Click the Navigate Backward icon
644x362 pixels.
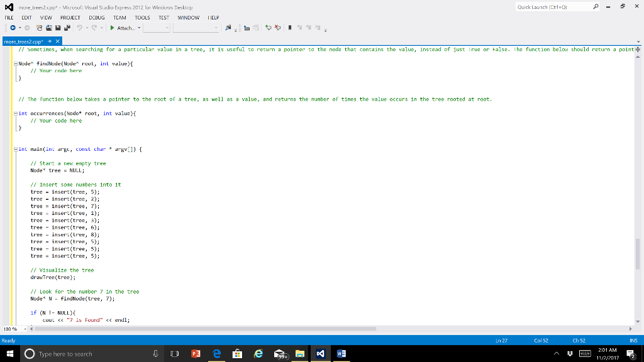[13, 28]
